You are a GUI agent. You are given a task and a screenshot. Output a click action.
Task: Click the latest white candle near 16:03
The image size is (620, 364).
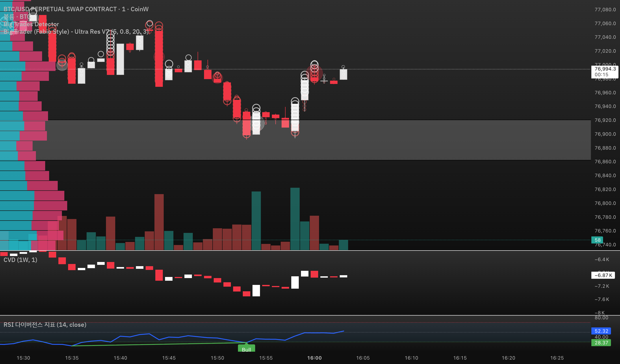(343, 74)
